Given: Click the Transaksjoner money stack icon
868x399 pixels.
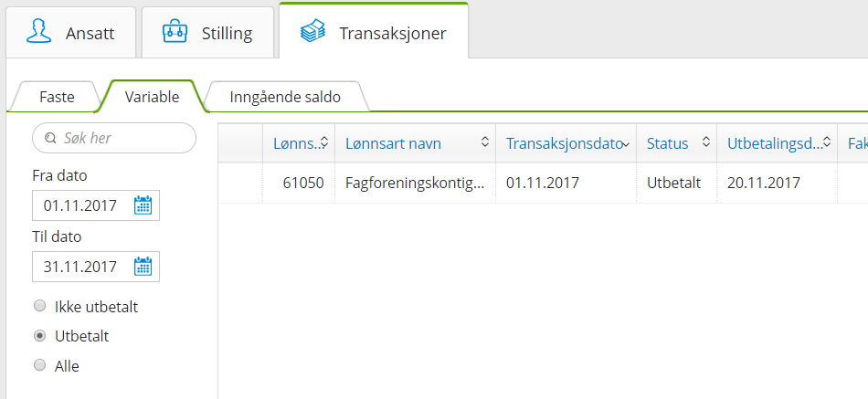Looking at the screenshot, I should [312, 32].
